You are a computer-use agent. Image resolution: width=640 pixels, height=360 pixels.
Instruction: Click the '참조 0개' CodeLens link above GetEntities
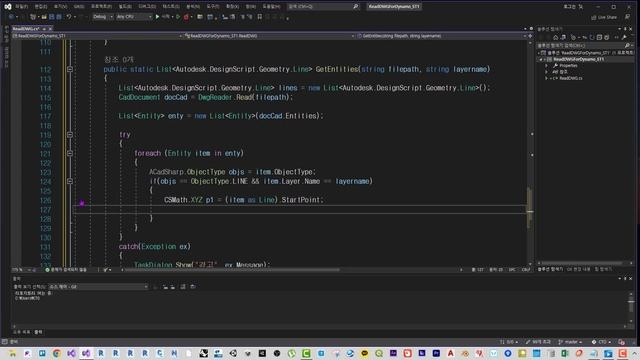pyautogui.click(x=119, y=60)
